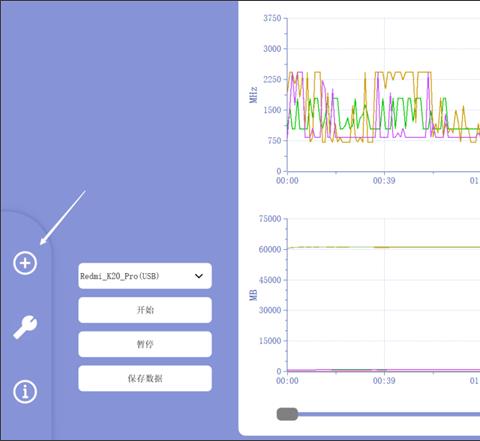This screenshot has height=441, width=480.
Task: Click the blue timeline slider track
Action: [x=389, y=414]
